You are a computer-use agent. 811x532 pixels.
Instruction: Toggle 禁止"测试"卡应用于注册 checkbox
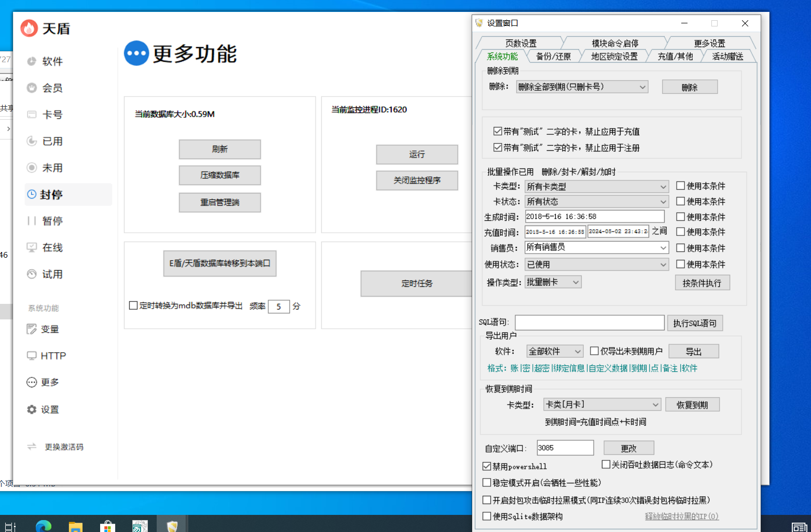[x=498, y=147]
